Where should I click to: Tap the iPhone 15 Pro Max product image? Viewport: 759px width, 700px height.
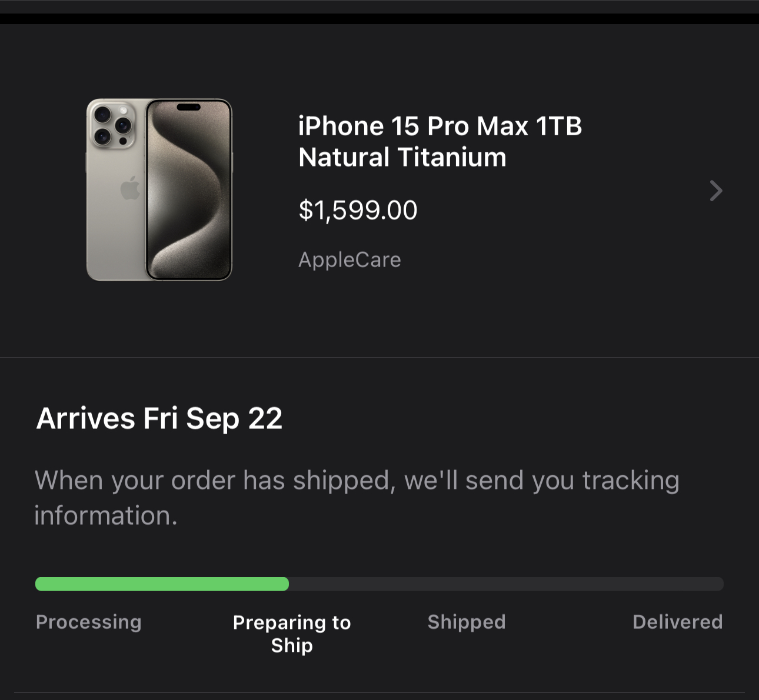pyautogui.click(x=159, y=190)
